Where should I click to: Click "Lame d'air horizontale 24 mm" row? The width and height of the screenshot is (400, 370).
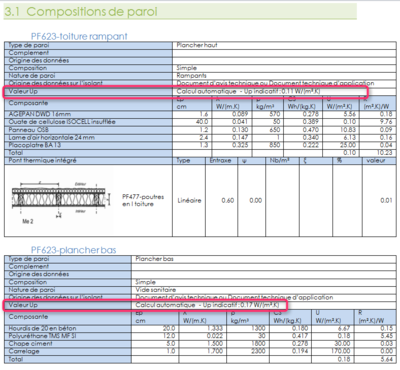coord(200,137)
